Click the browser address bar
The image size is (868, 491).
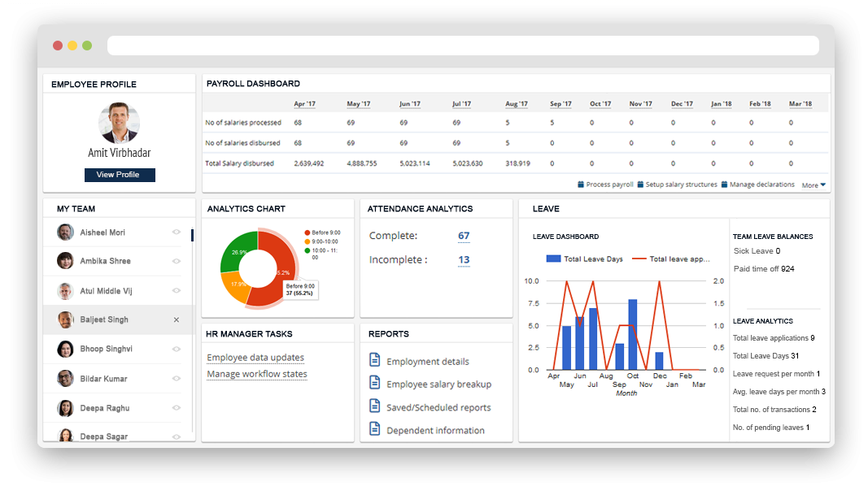tap(463, 46)
